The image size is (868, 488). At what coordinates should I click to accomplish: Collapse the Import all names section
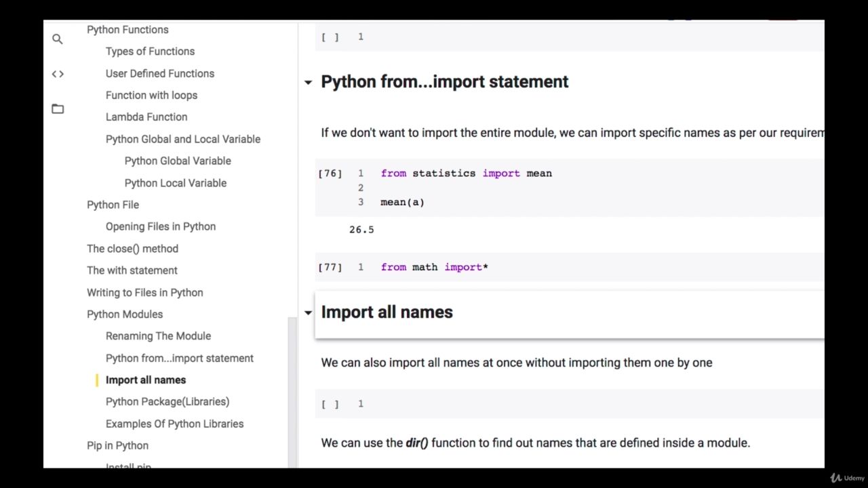[x=308, y=313]
